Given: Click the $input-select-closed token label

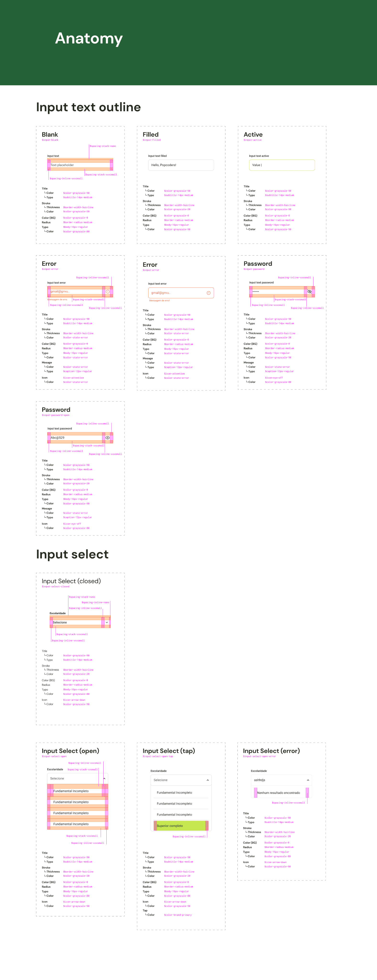Looking at the screenshot, I should click(x=55, y=586).
